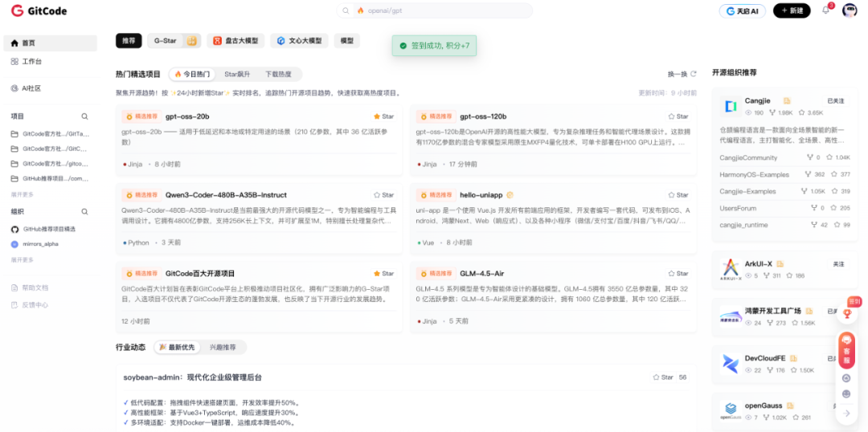Click the arrow icon at the bottom of the floating bar
This screenshot has width=868, height=432.
(846, 414)
